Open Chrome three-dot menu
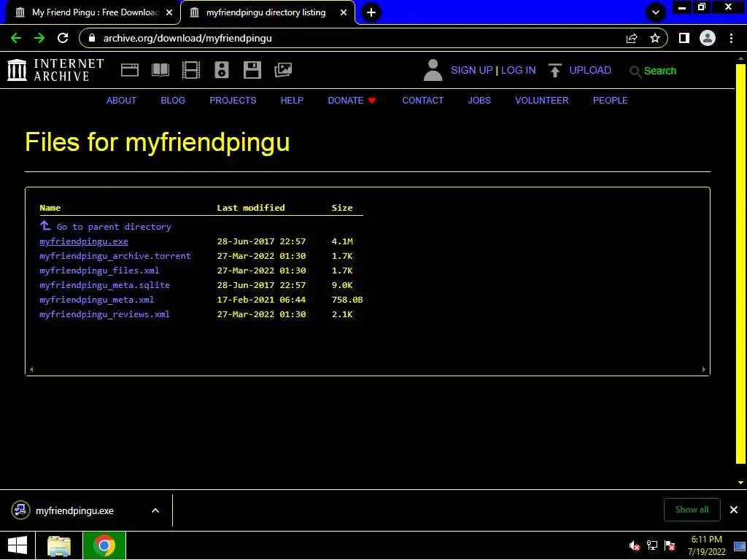 [x=731, y=38]
